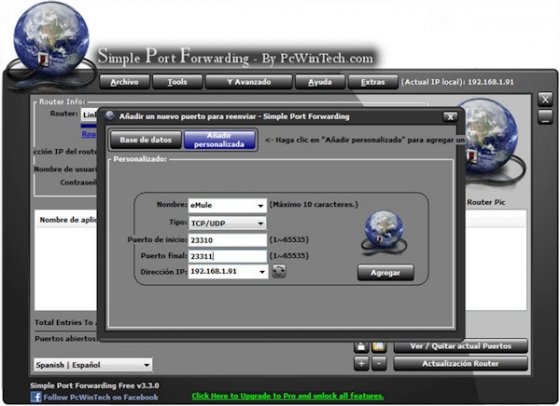This screenshot has height=406, width=560.
Task: Close the Añadir un nuevo puerto dialog
Action: tap(450, 116)
